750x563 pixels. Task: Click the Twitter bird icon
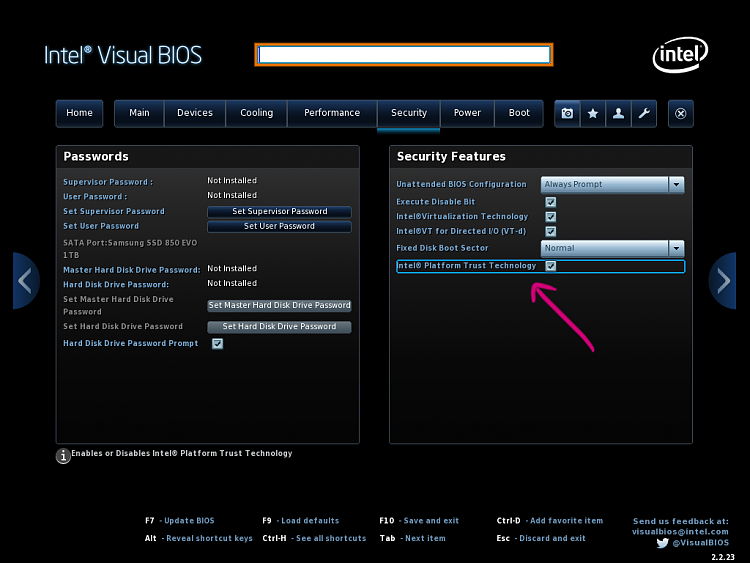point(662,543)
